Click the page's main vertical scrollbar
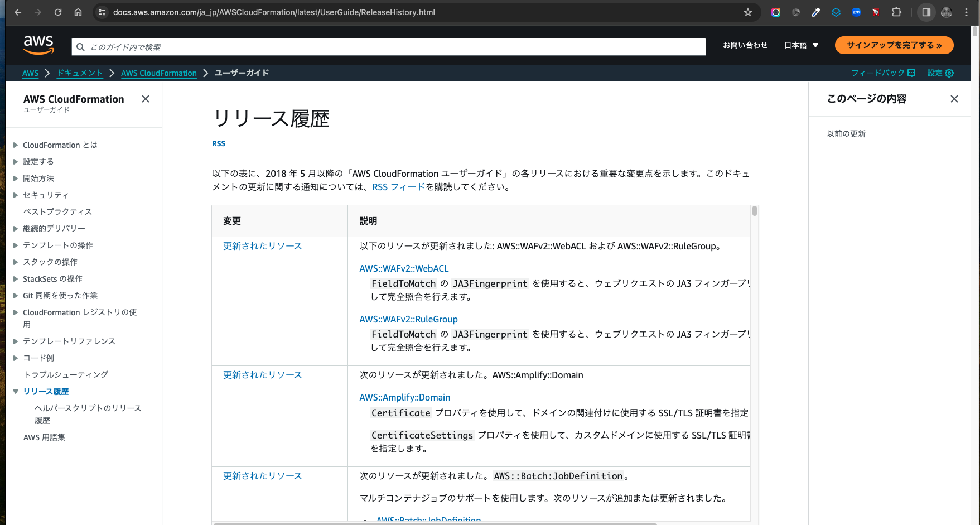Viewport: 980px width, 525px height. (x=975, y=32)
